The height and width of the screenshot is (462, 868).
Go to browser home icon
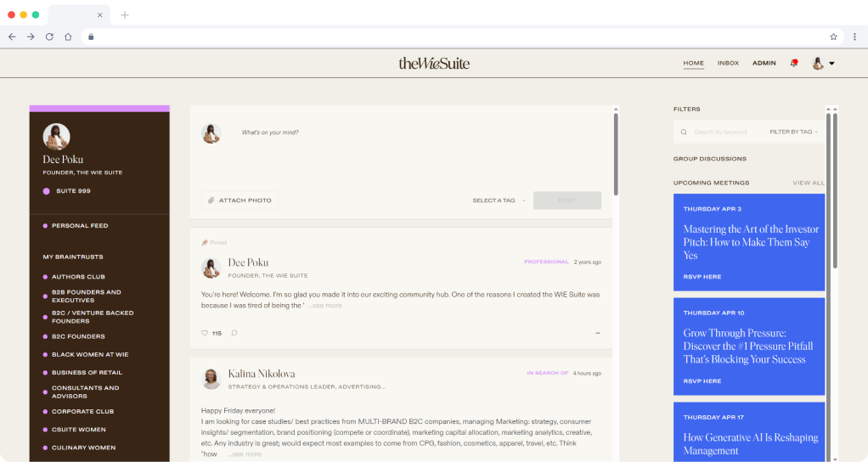click(x=68, y=37)
